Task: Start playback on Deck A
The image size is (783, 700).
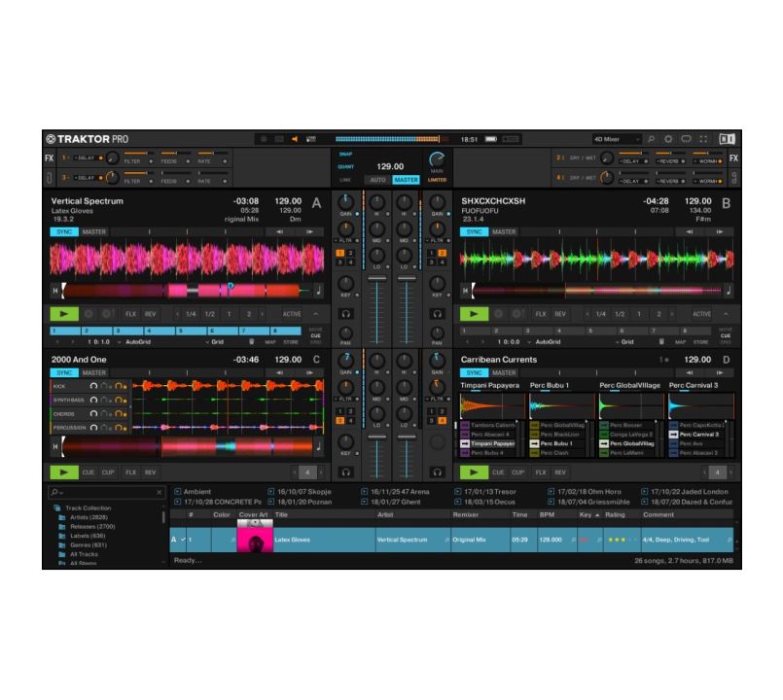Action: tap(64, 314)
